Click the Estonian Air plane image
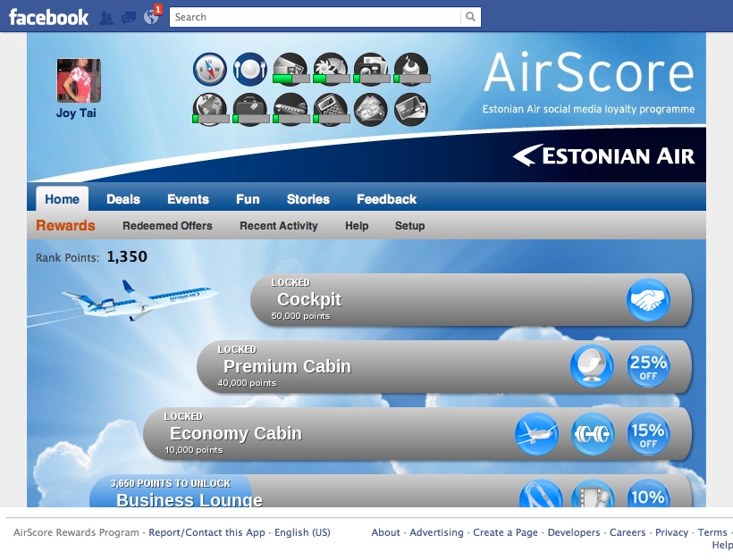 (139, 299)
